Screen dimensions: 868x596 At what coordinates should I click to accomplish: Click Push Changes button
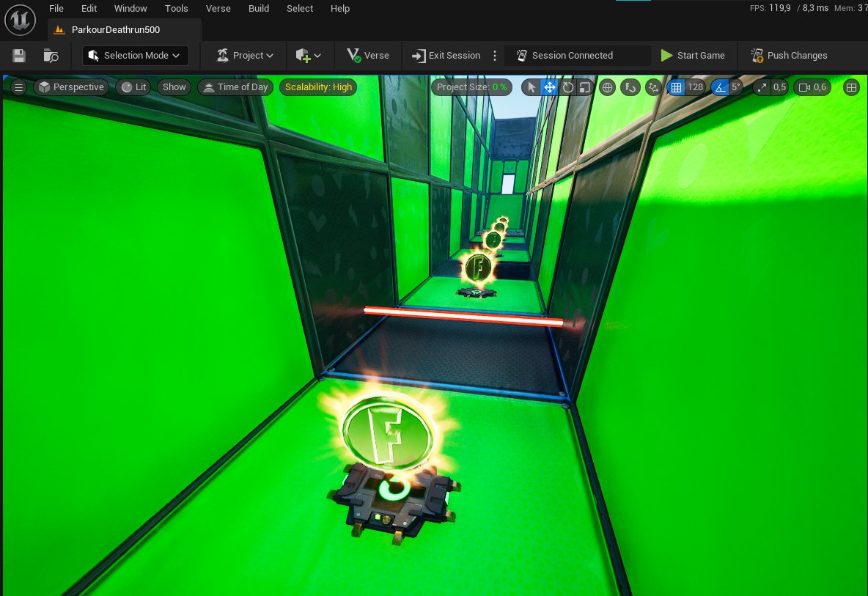[789, 55]
